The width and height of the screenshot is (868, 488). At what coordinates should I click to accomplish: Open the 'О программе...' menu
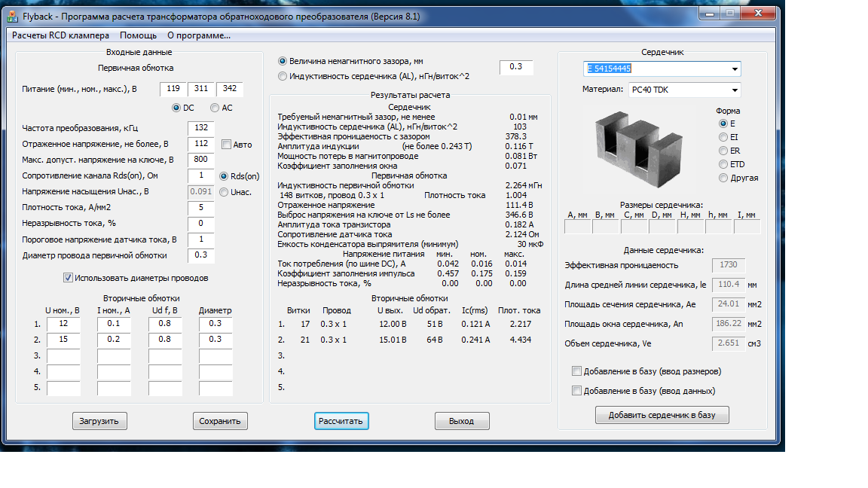[198, 35]
